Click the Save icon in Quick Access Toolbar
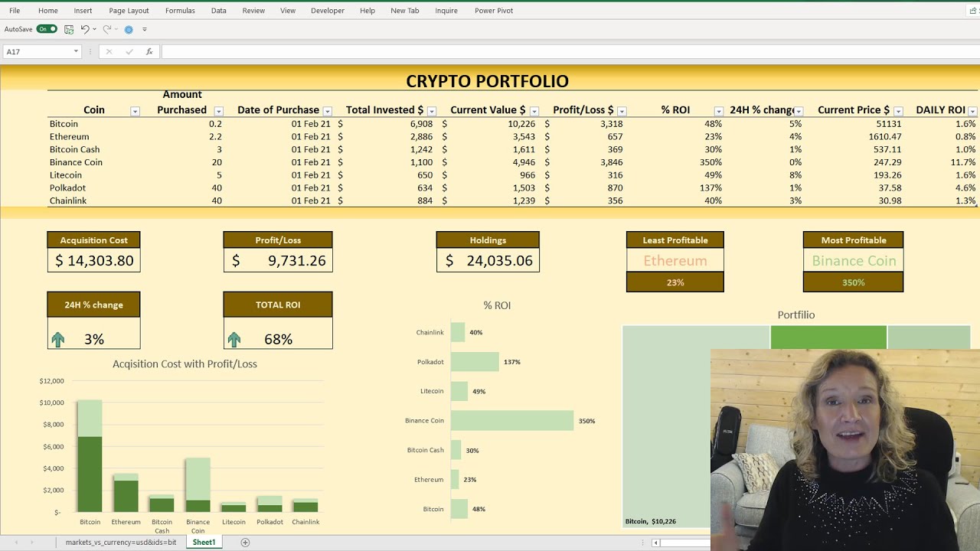This screenshot has height=551, width=980. click(x=69, y=29)
